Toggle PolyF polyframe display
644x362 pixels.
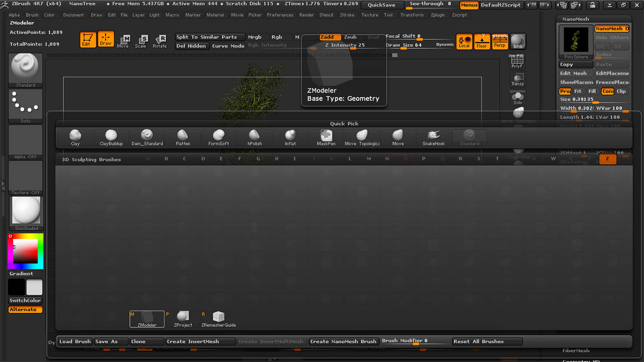(517, 61)
